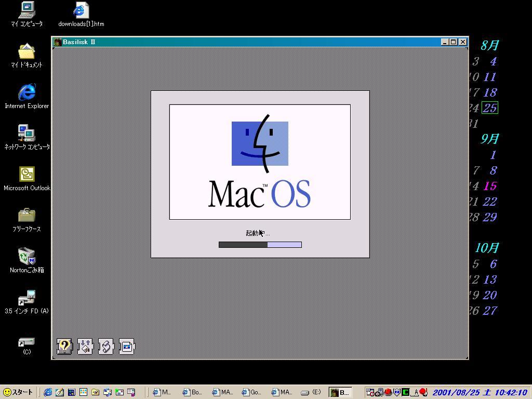
Task: Switch to the "Go..." taskbar window
Action: pyautogui.click(x=252, y=392)
